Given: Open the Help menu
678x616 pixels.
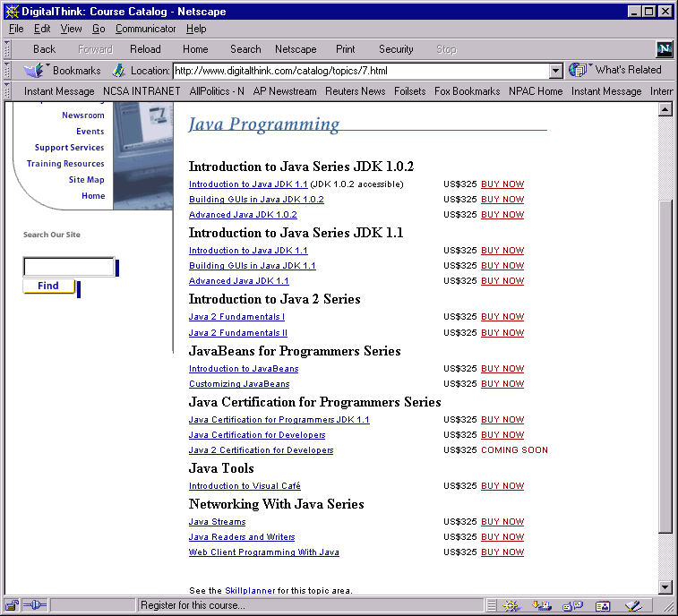Looking at the screenshot, I should 196,29.
